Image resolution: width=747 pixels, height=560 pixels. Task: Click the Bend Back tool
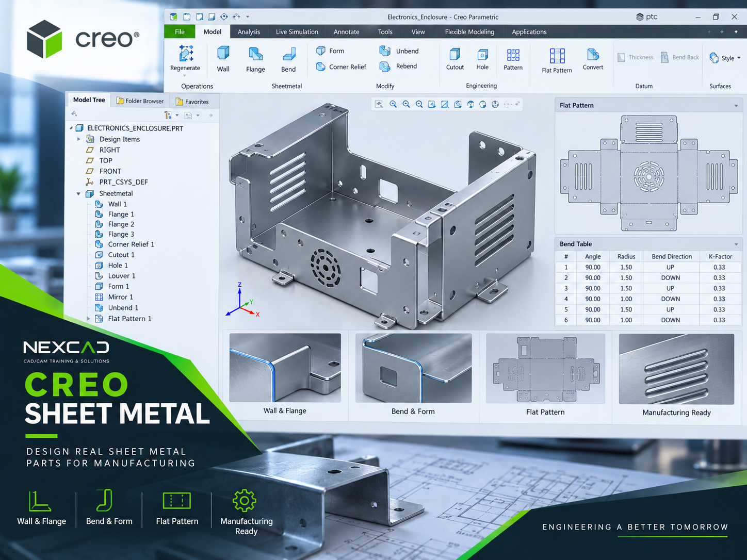tap(680, 57)
